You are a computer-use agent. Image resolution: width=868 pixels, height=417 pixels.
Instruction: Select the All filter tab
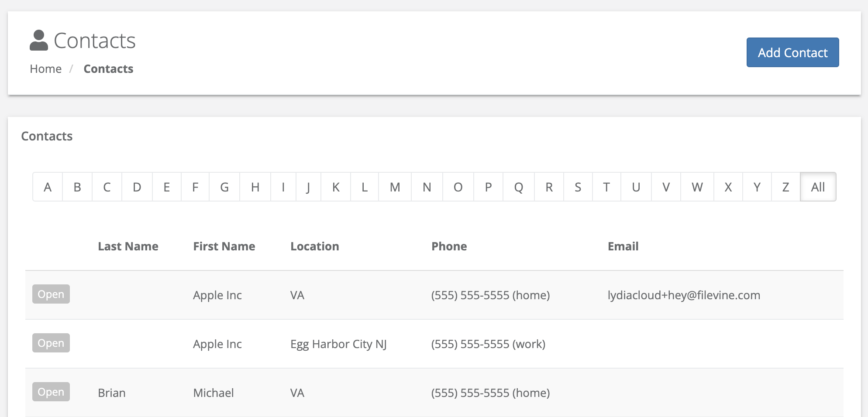(818, 187)
